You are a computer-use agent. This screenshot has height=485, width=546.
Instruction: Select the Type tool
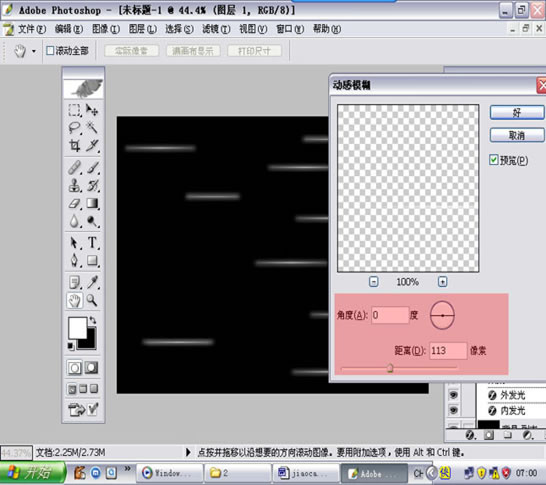(92, 242)
